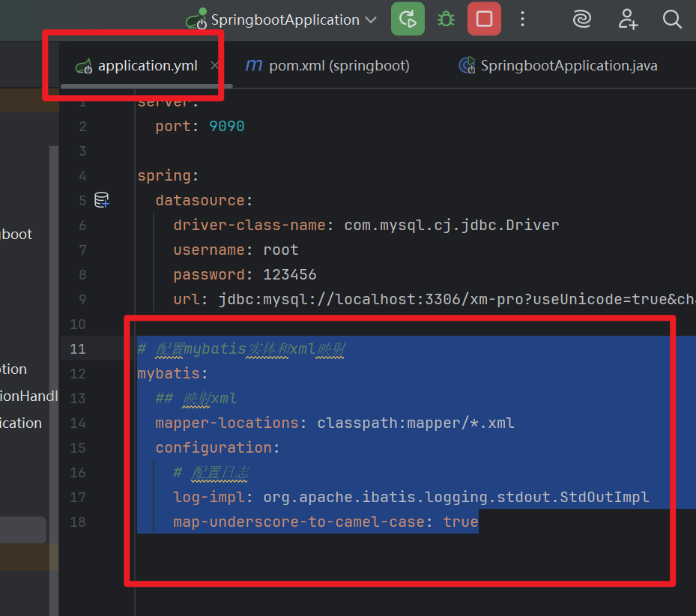696x616 pixels.
Task: Click the mybatis: key
Action: 172,373
